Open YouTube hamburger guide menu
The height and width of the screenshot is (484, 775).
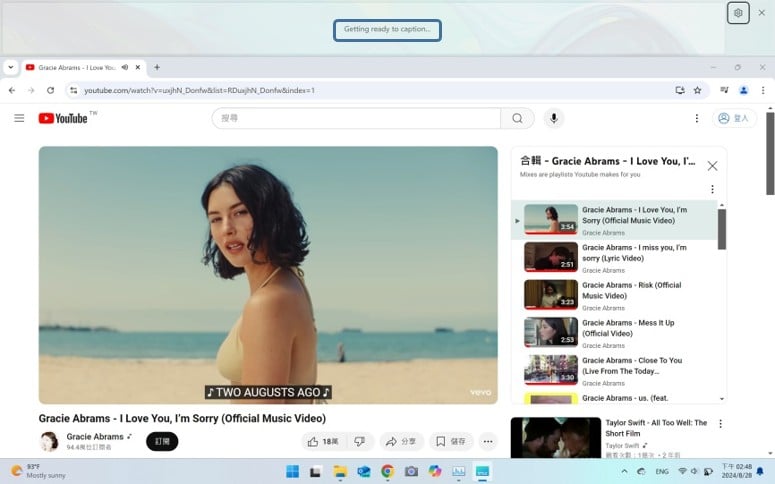click(x=19, y=118)
